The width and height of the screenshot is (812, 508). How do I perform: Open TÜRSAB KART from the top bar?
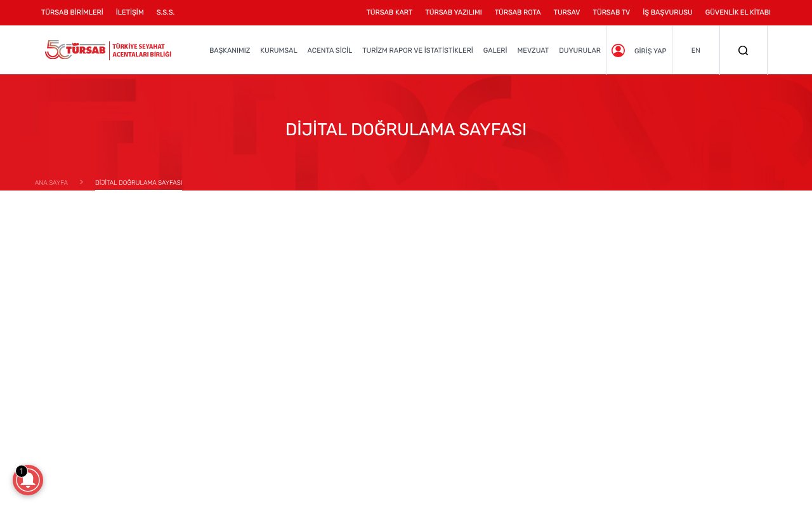tap(389, 12)
